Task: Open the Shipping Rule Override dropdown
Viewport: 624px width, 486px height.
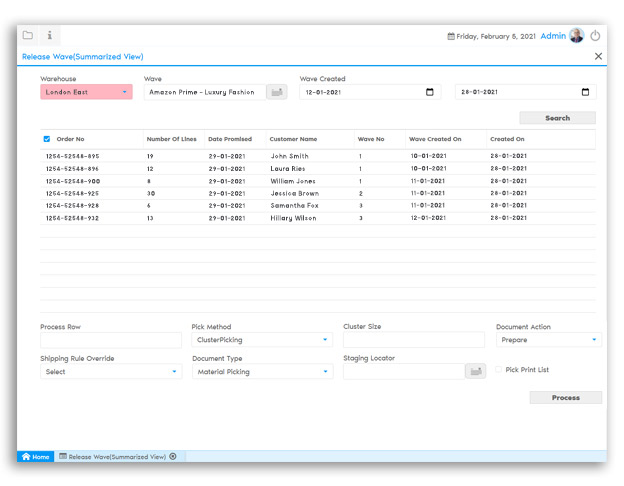Action: click(111, 371)
